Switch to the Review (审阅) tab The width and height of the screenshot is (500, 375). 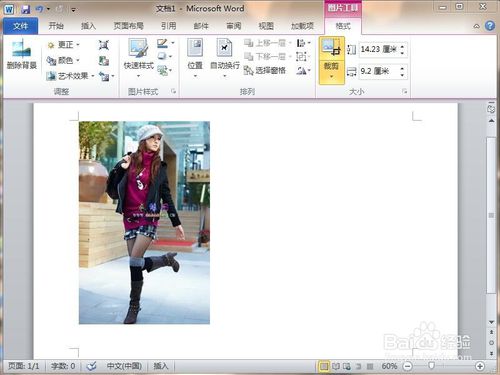click(x=234, y=26)
